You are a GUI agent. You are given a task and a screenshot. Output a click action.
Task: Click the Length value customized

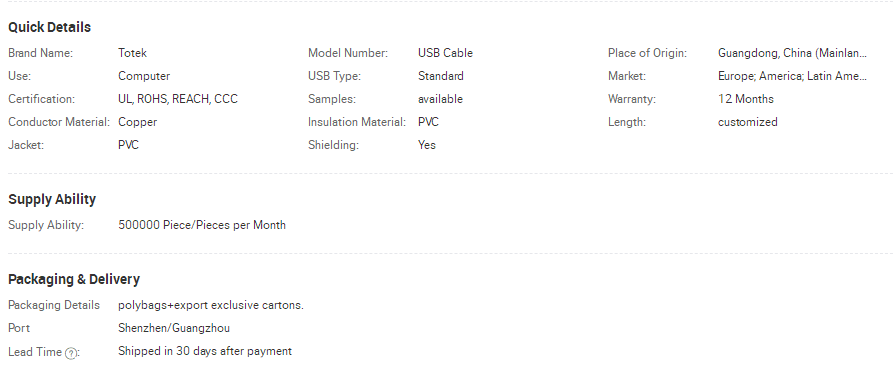tap(747, 122)
